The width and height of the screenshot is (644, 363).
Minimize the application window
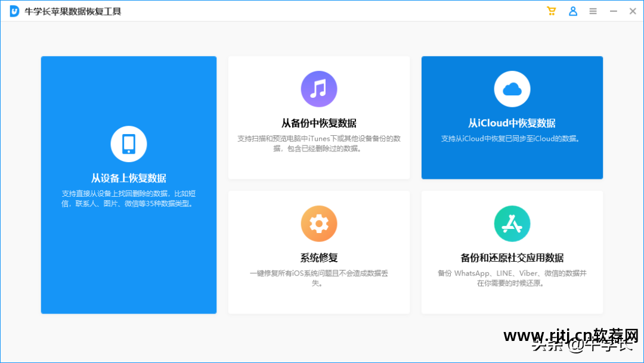pyautogui.click(x=613, y=11)
